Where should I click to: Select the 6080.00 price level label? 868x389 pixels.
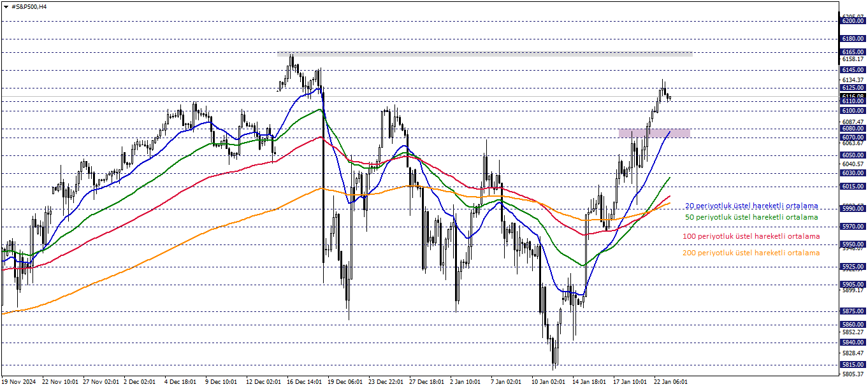click(853, 128)
